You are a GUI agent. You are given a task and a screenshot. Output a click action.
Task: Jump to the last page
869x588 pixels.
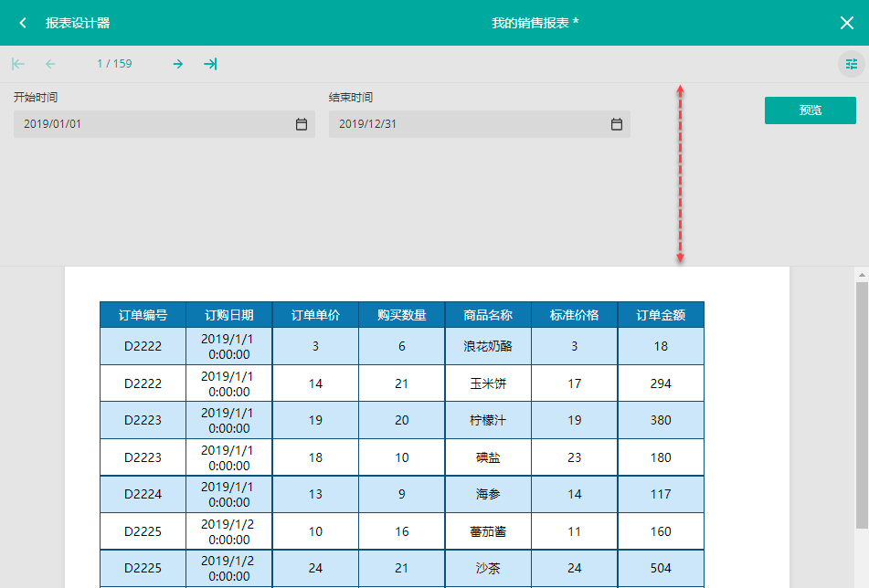tap(210, 64)
